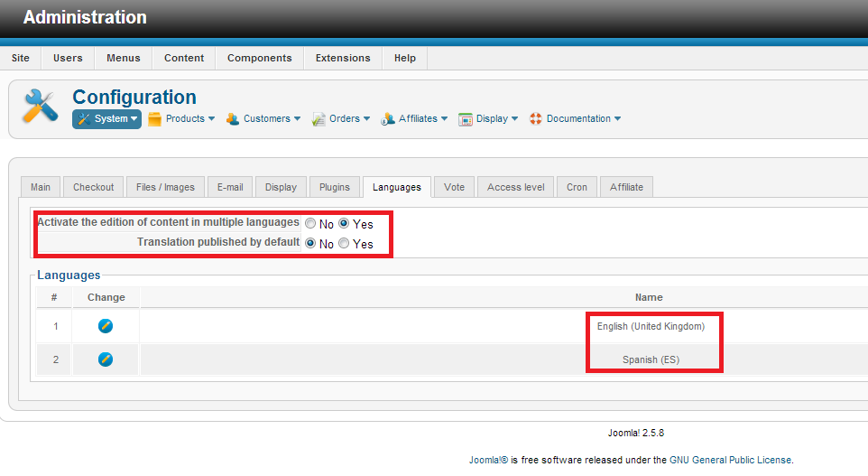
Task: Open the Extensions menu
Action: tap(343, 58)
